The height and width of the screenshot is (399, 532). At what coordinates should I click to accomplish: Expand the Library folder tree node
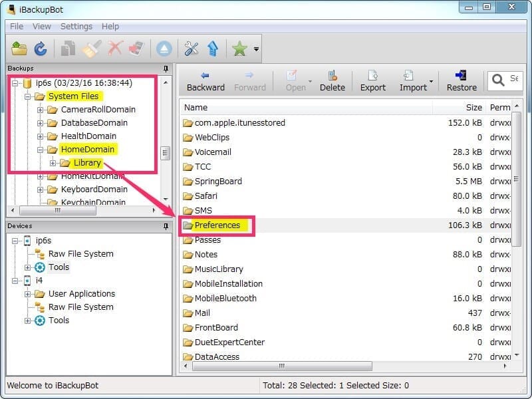53,163
